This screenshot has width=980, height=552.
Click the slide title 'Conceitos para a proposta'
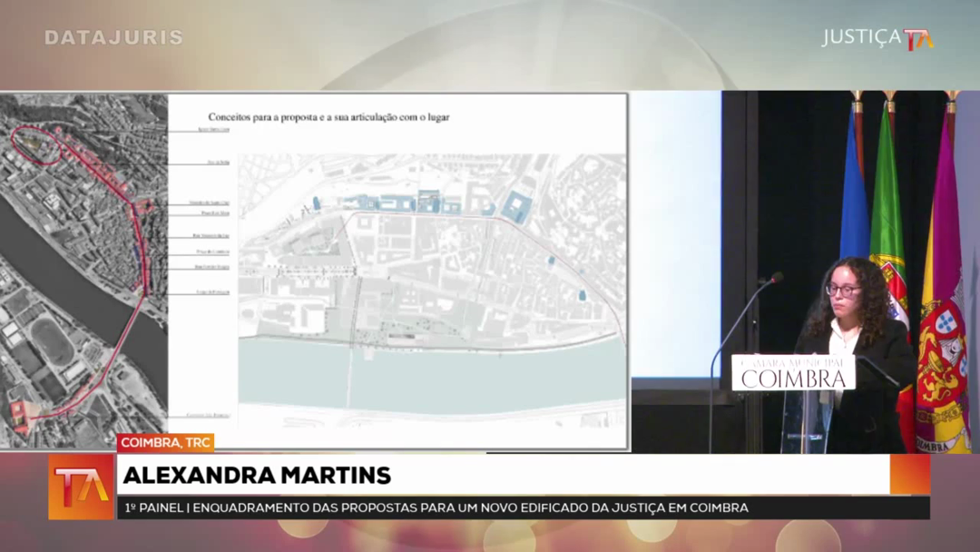click(x=328, y=117)
